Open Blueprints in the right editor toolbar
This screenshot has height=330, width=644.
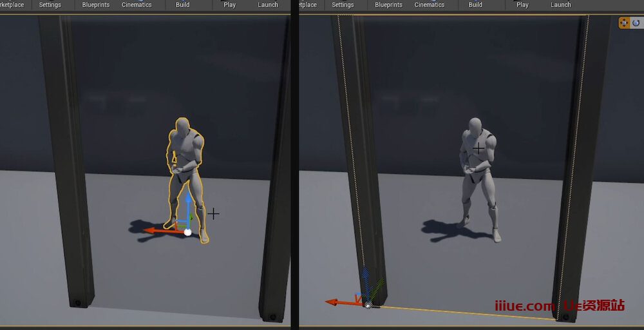tap(388, 5)
